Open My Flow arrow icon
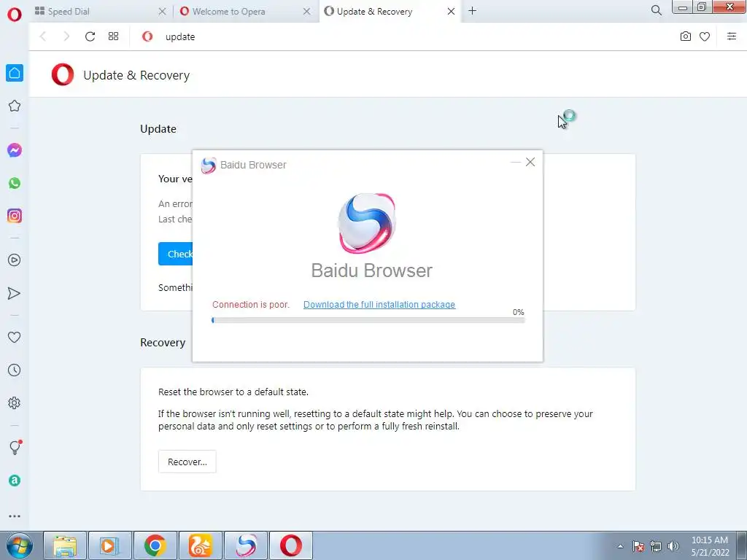Screen dimensions: 747x560 pyautogui.click(x=15, y=293)
